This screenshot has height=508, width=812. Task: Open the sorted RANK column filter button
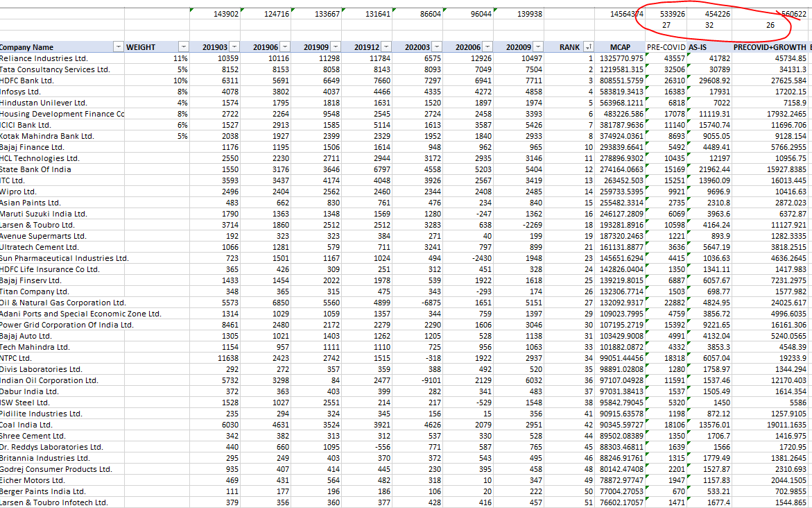point(588,47)
